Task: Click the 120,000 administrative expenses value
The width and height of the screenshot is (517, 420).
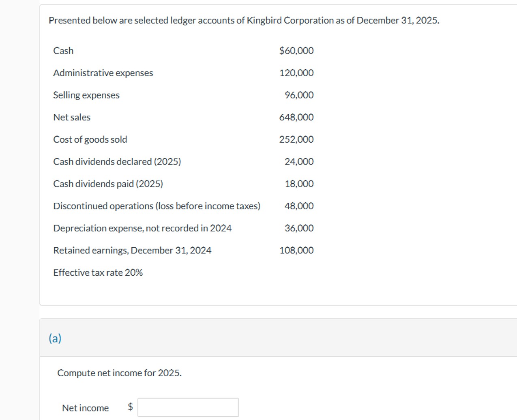Action: click(x=296, y=73)
